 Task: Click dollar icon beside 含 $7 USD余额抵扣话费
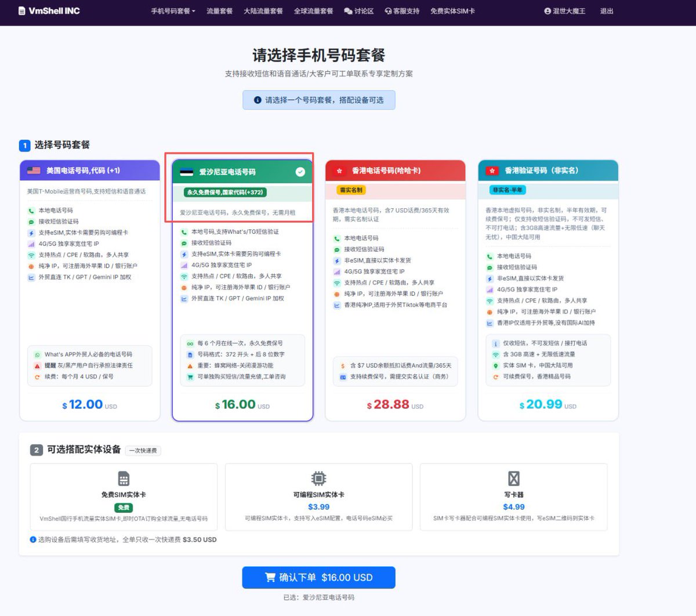pos(343,366)
